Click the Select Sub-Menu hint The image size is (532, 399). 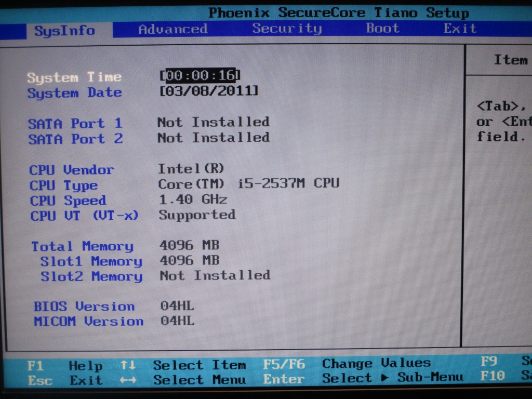393,378
